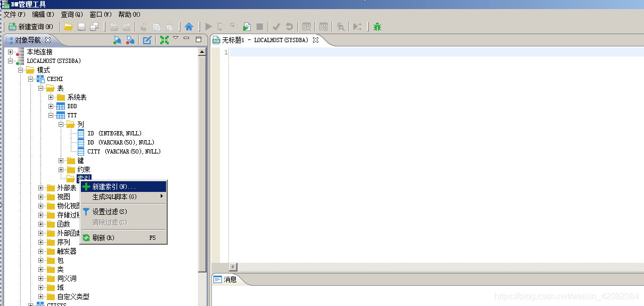Select the ID (INTEGER, NULL) column
644x306 pixels.
click(114, 133)
